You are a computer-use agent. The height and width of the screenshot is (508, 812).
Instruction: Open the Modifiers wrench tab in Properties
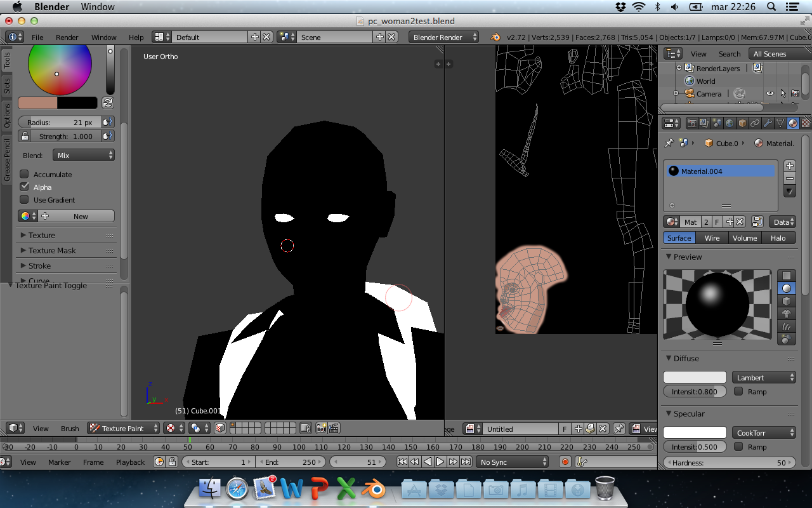tap(768, 123)
